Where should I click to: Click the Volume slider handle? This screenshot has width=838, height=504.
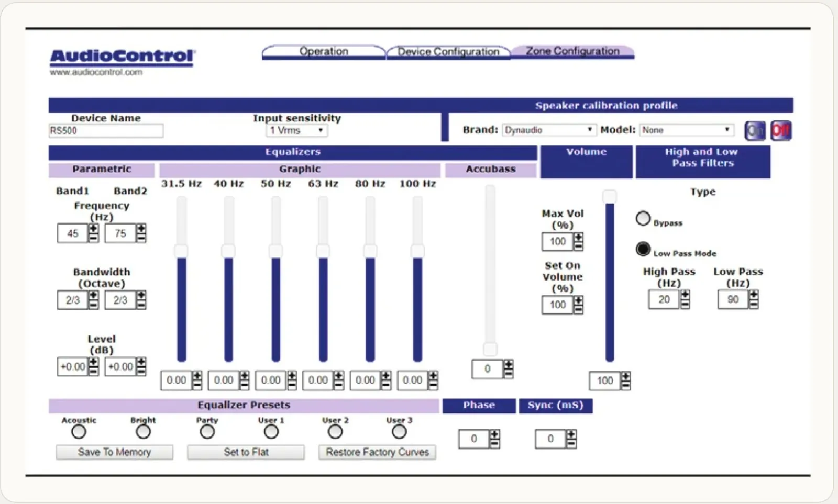(x=610, y=197)
